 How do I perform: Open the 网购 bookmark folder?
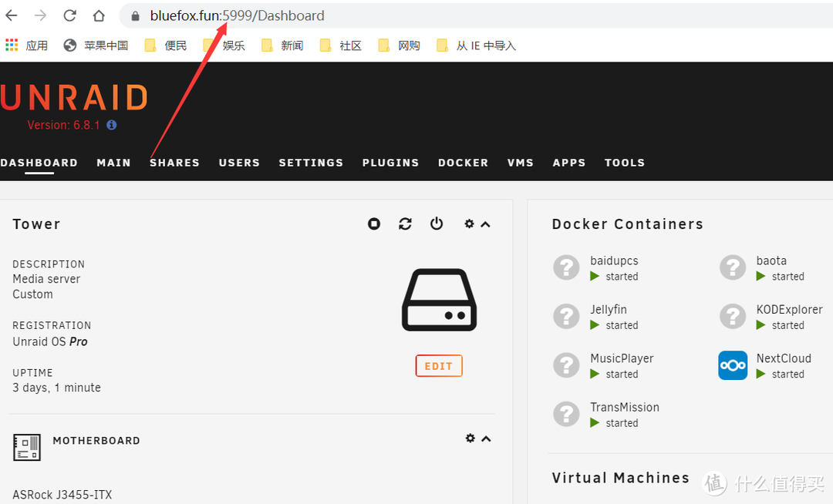pyautogui.click(x=400, y=45)
